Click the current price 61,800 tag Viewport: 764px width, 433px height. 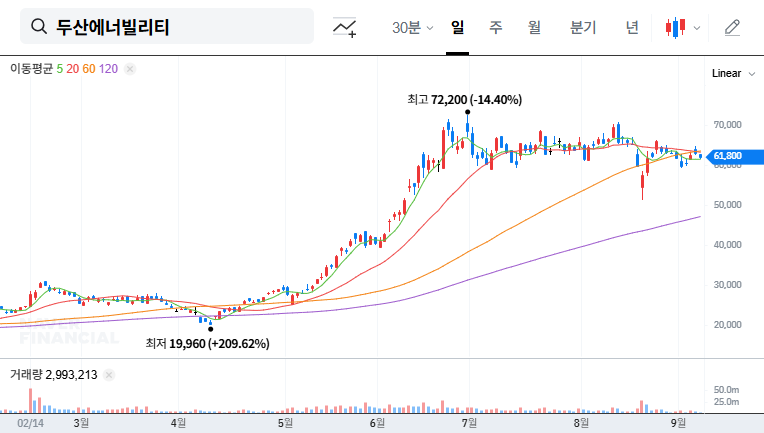click(x=735, y=156)
